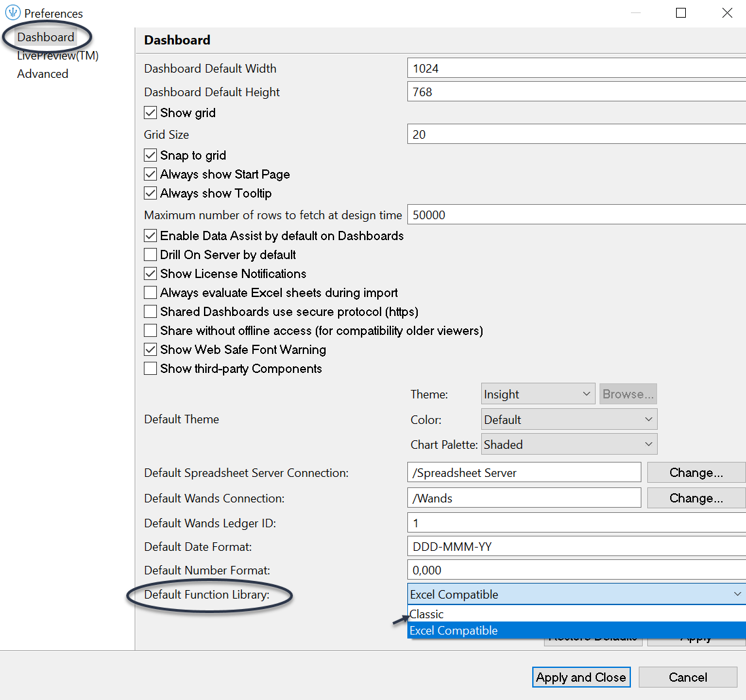Focus the Grid Size input field
This screenshot has width=746, height=700.
(577, 134)
